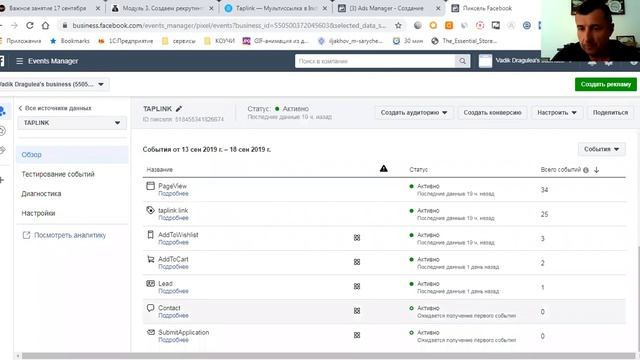This screenshot has height=360, width=640.
Task: Go forward in browser history
Action: (x=14, y=25)
